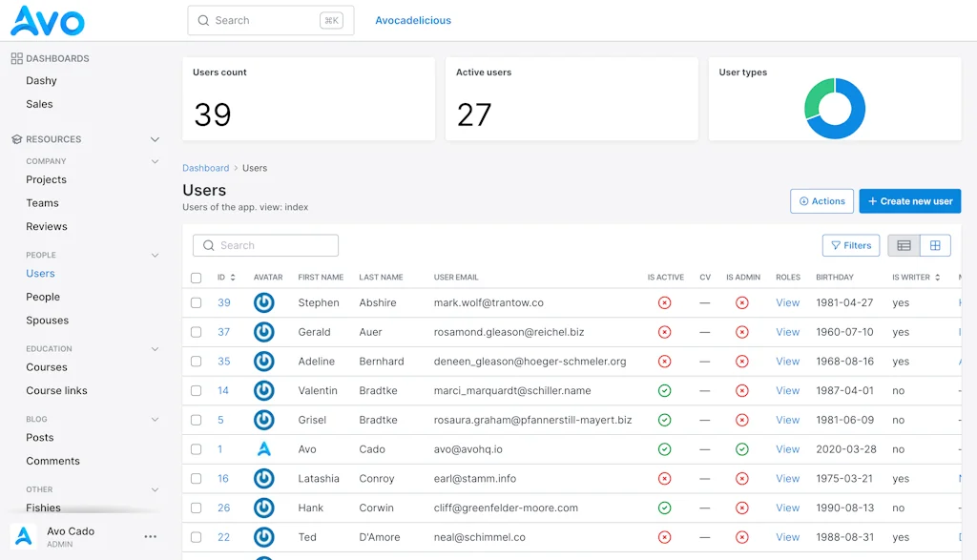
Task: Tick the checkbox on Avo Cado's row
Action: coord(196,449)
